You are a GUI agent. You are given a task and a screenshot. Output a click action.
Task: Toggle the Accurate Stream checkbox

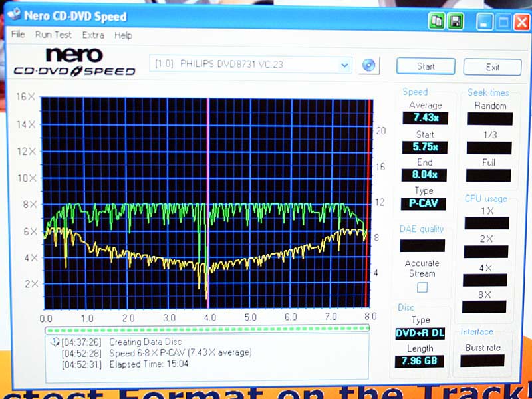tap(422, 287)
